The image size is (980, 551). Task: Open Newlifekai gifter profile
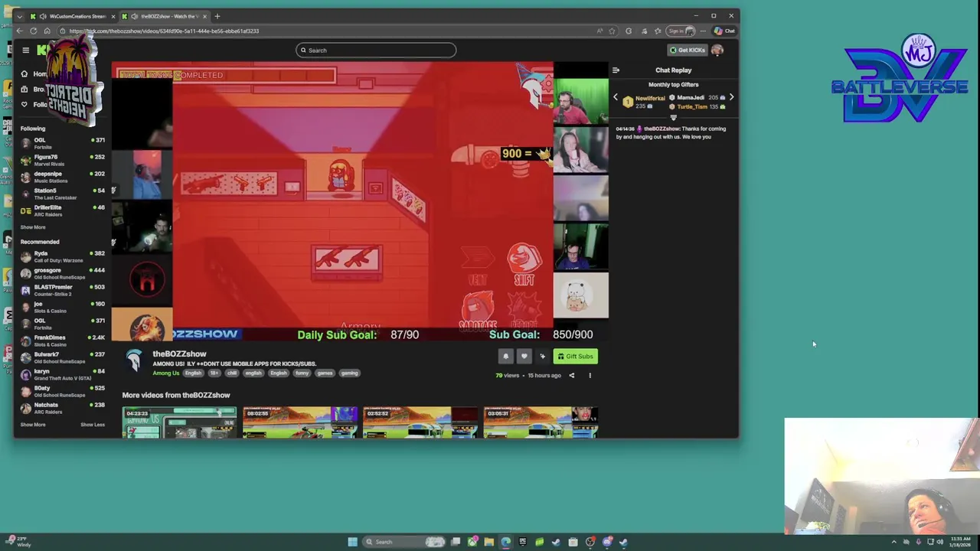[650, 98]
